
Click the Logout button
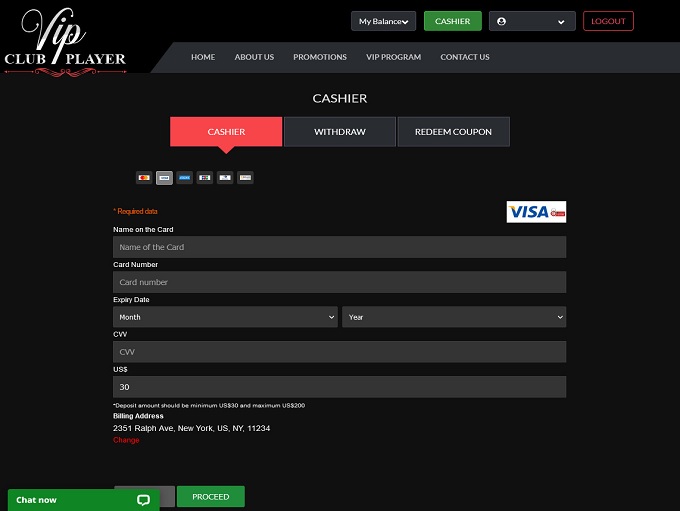coord(608,21)
